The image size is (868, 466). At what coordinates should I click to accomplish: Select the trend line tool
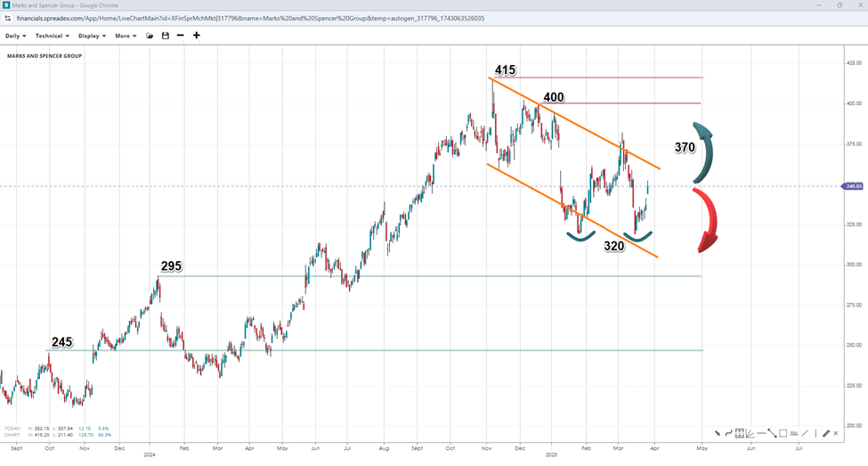772,433
